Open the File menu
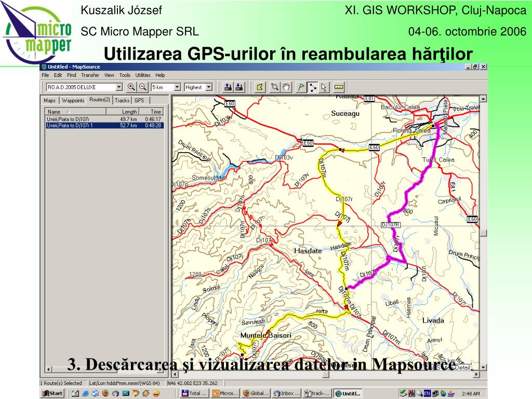This screenshot has height=399, width=532. pos(45,75)
